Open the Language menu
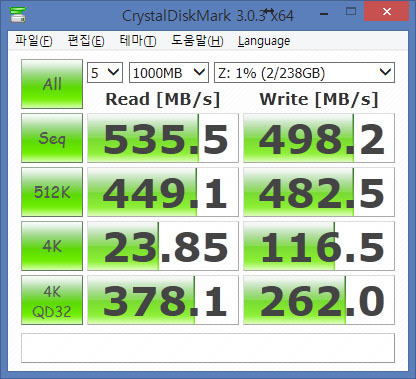The width and height of the screenshot is (416, 379). coord(264,41)
